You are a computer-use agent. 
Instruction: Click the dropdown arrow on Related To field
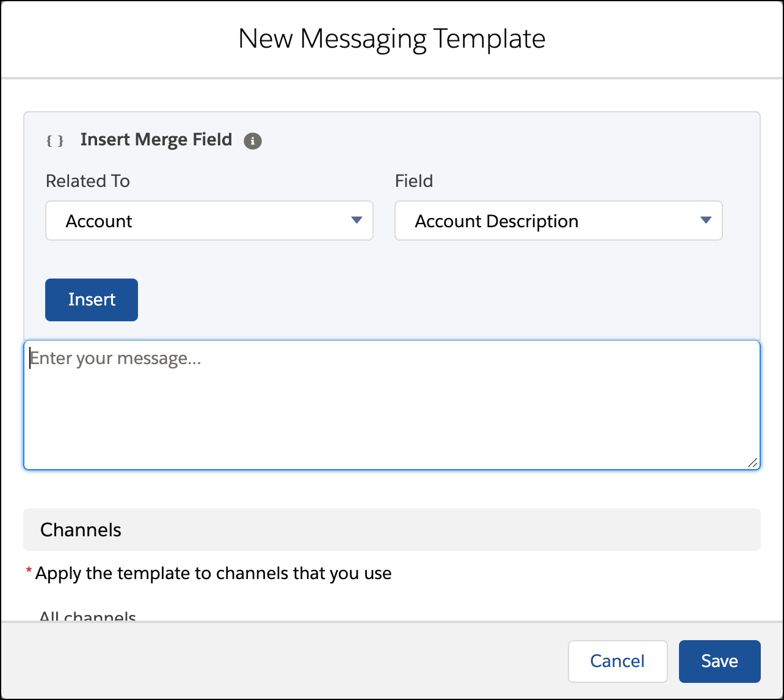coord(357,221)
